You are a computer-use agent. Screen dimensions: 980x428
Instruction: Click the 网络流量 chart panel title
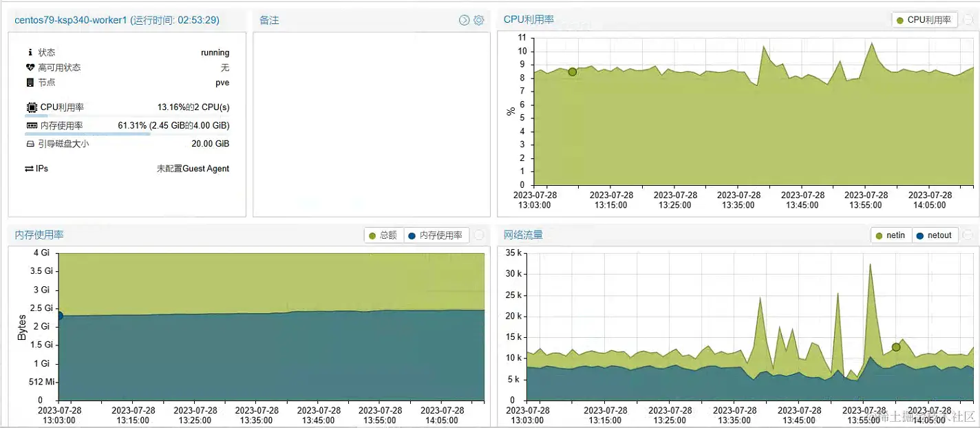tap(523, 235)
